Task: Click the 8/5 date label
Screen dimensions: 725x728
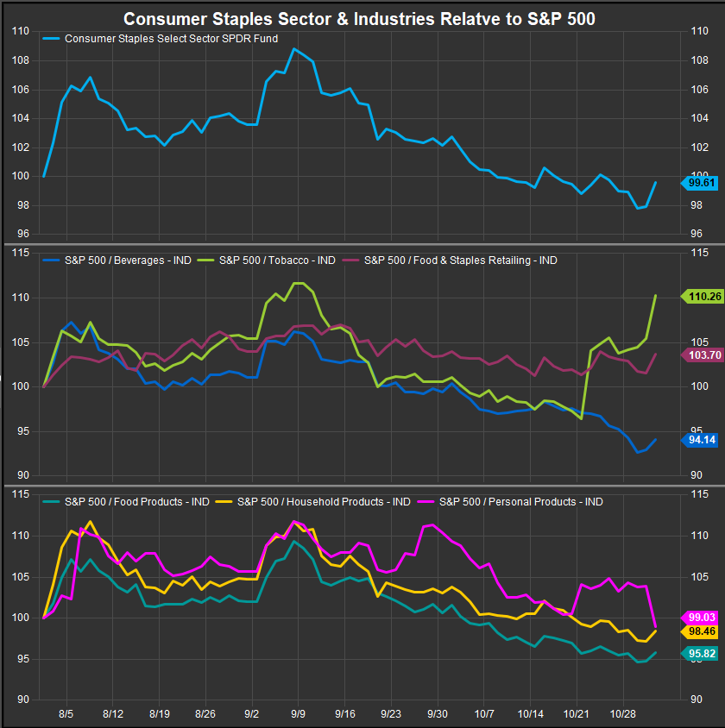Action: (x=66, y=713)
